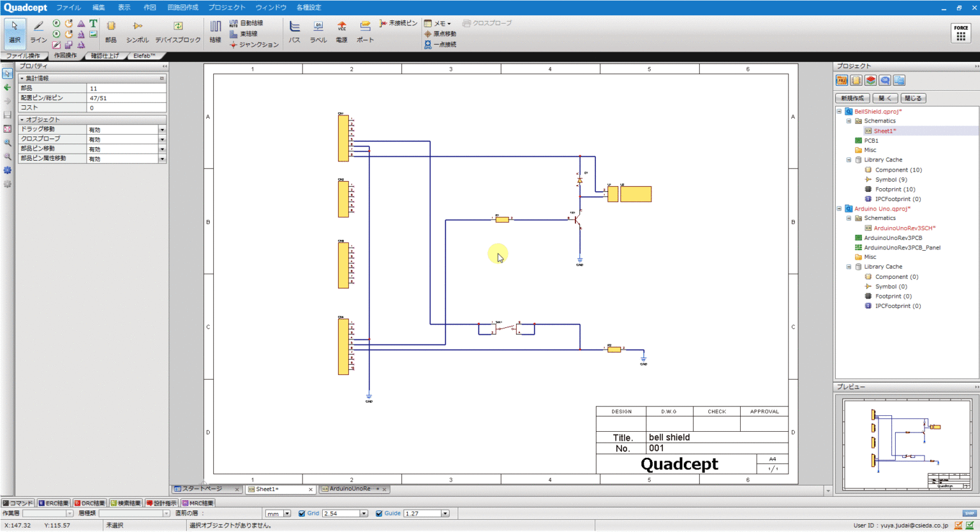Disable the Guide checkbox
Viewport: 980px width, 532px height.
379,514
